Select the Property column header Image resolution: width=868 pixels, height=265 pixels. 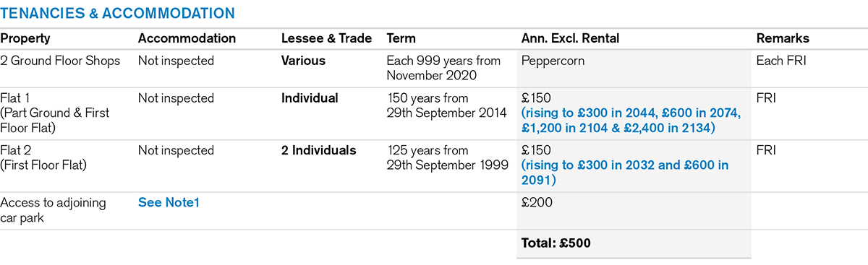tap(25, 38)
